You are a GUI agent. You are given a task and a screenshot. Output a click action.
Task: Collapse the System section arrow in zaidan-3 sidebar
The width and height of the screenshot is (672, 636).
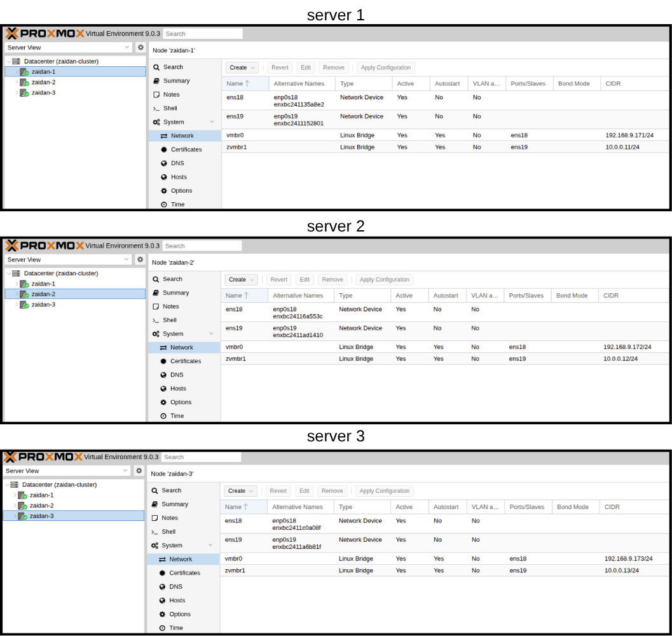210,546
